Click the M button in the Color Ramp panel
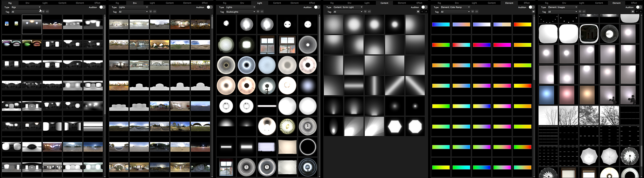This screenshot has width=644, height=178. (533, 12)
